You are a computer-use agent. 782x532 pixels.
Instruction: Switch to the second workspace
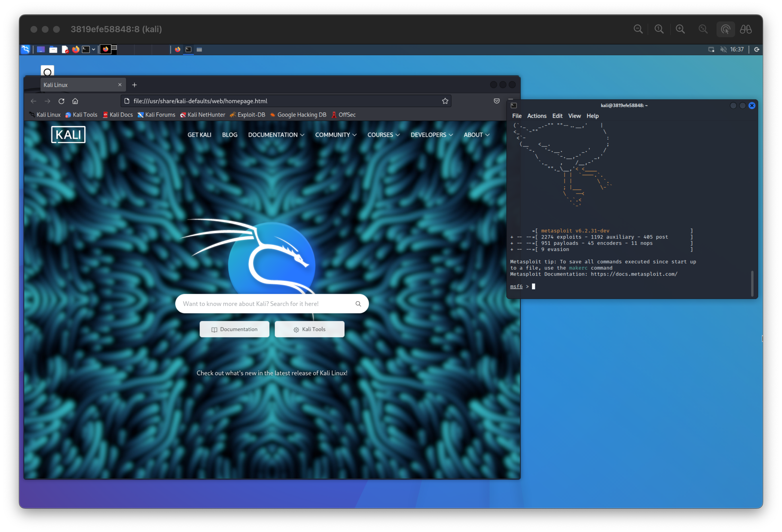(x=126, y=49)
